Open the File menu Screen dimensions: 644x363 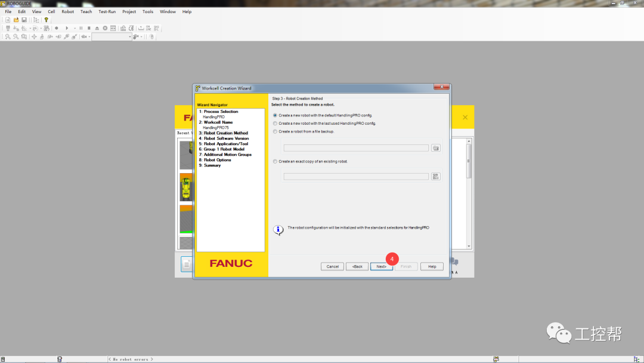[8, 11]
